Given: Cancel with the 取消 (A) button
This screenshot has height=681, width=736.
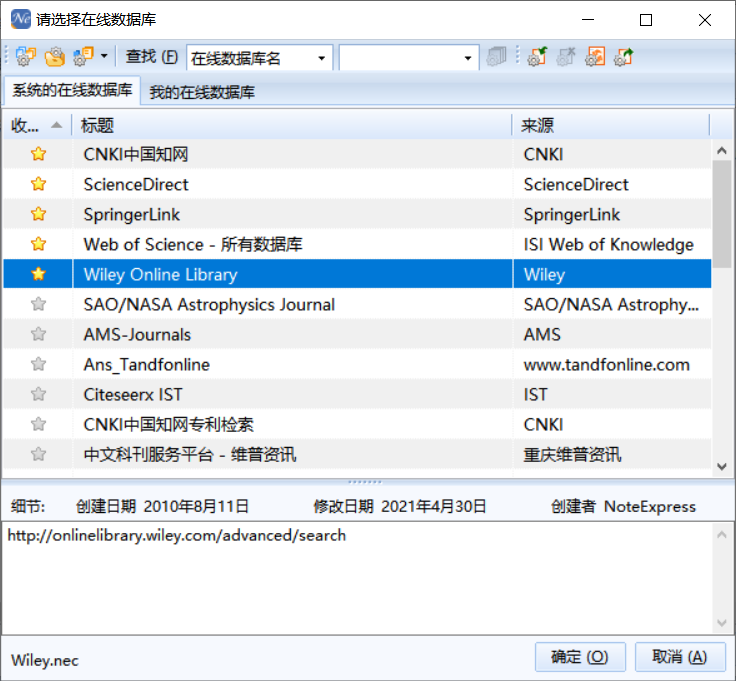Looking at the screenshot, I should [680, 657].
